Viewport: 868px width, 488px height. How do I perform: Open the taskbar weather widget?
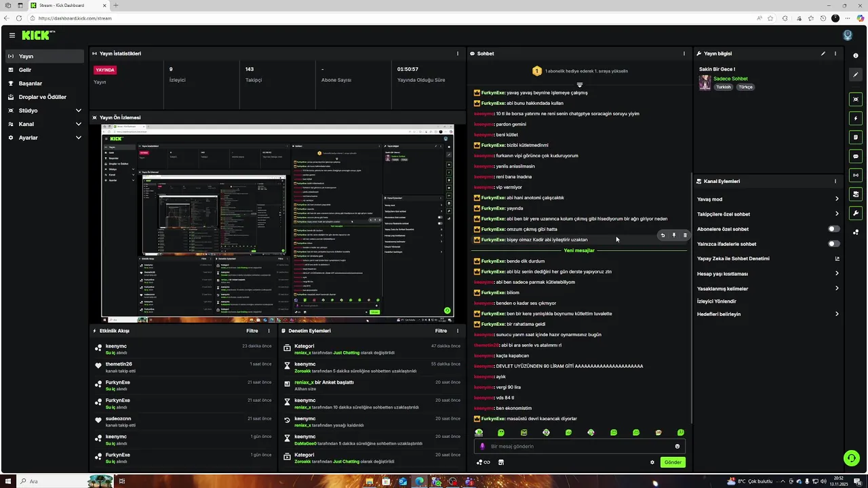tap(749, 481)
